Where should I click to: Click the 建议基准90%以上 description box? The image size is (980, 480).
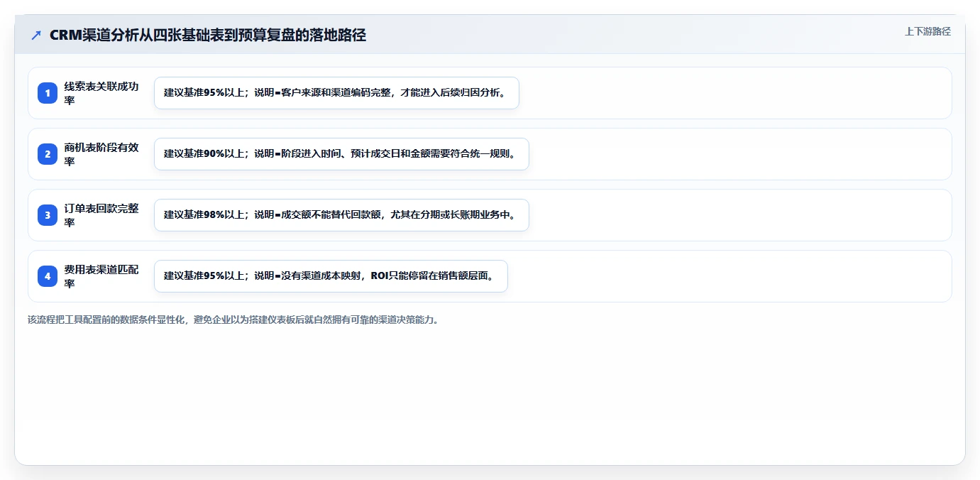tap(341, 154)
